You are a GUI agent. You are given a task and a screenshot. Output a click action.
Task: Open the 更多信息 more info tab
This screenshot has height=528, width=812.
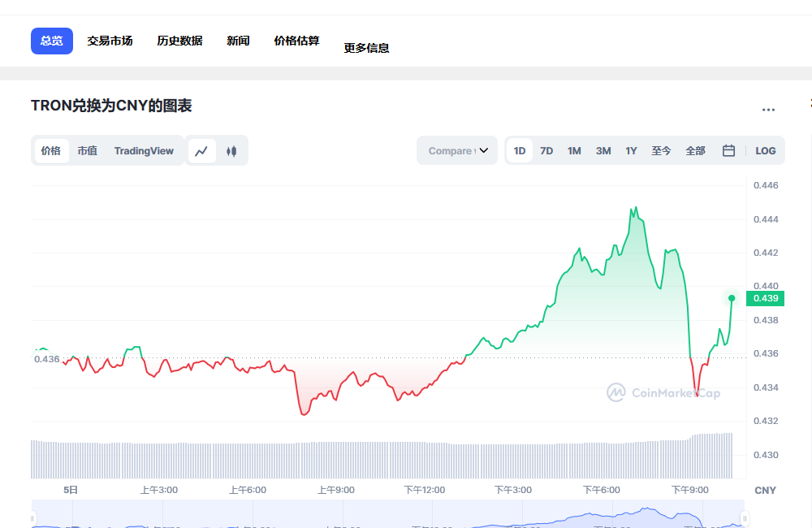coord(367,48)
